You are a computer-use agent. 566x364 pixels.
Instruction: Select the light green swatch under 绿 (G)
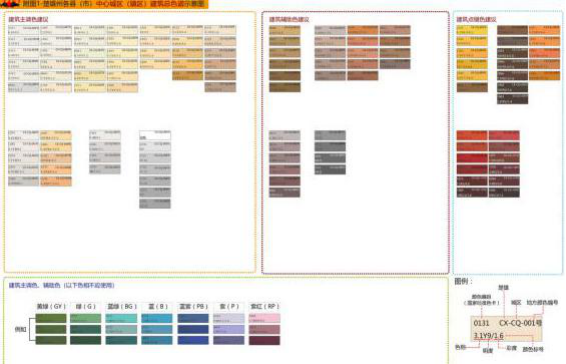pyautogui.click(x=86, y=318)
